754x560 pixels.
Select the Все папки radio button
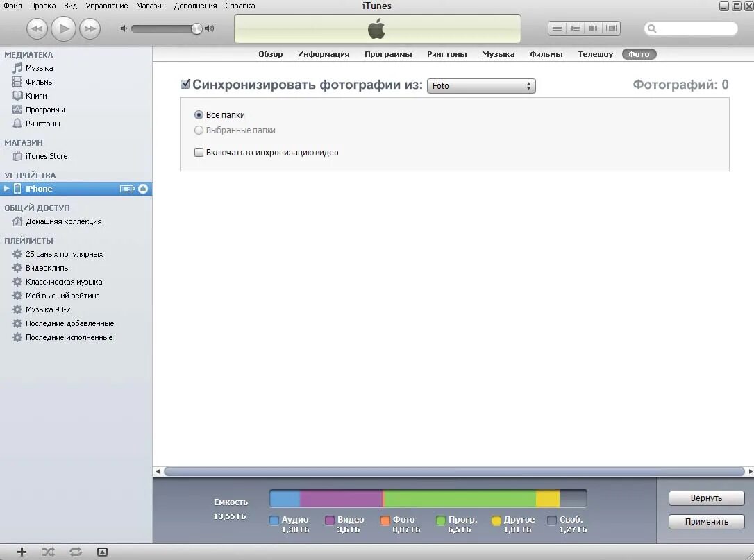(x=199, y=115)
